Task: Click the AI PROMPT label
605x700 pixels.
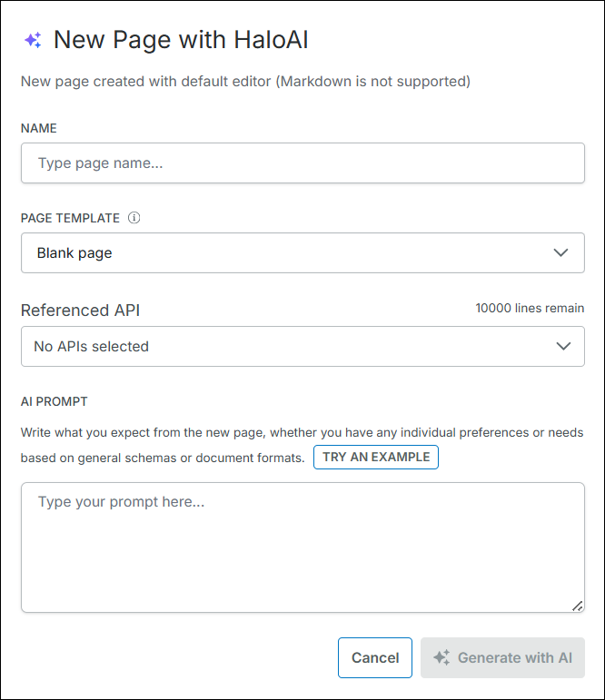Action: (54, 401)
